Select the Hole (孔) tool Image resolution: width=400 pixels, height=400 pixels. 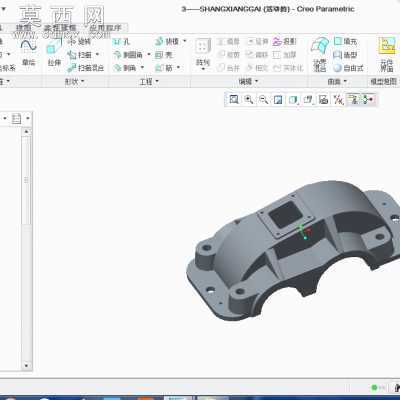[122, 42]
